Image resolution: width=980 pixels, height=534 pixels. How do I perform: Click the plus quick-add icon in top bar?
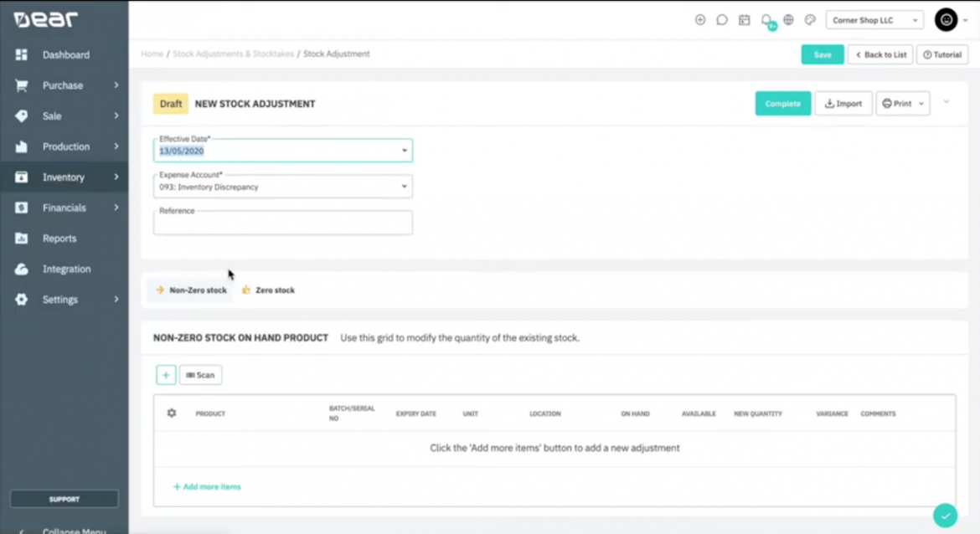[700, 20]
